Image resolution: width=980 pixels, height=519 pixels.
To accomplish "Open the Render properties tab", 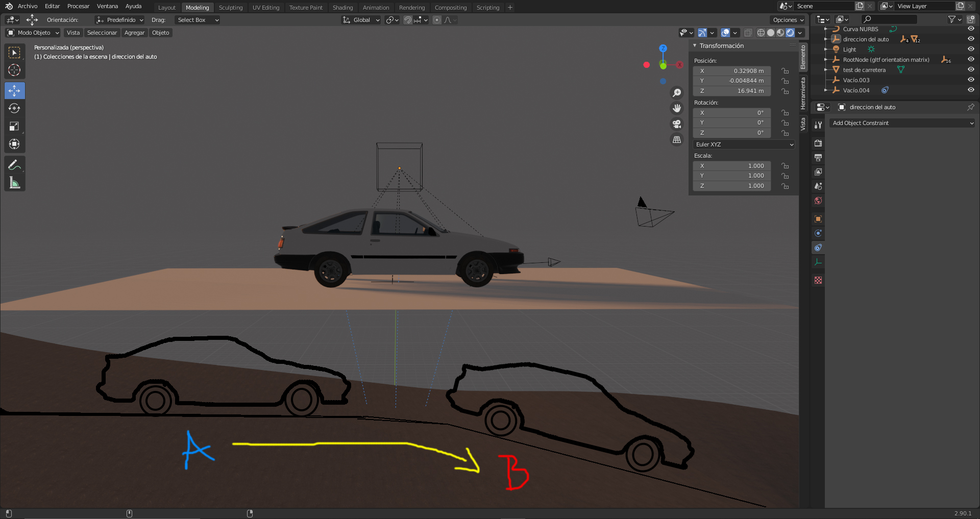I will point(818,143).
